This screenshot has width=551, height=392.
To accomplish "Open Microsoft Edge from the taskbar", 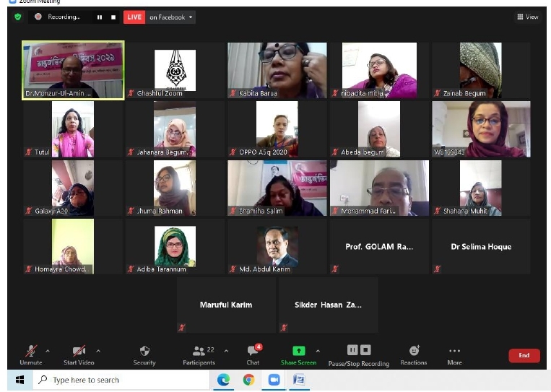I will click(x=223, y=380).
